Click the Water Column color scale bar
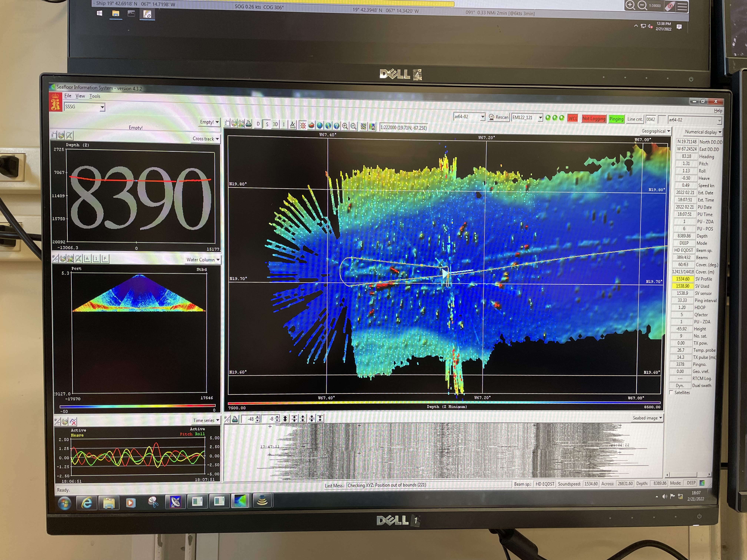Screen dimensions: 747x560 pyautogui.click(x=137, y=406)
